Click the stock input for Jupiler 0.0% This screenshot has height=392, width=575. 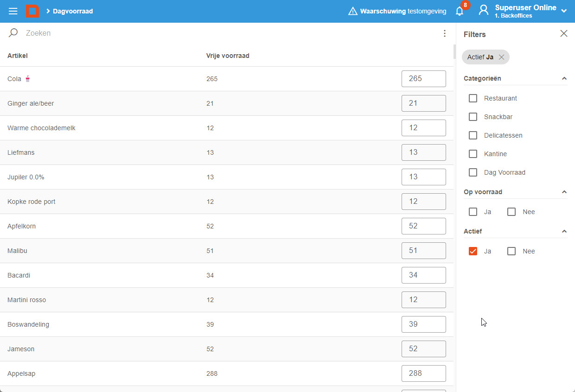[424, 177]
